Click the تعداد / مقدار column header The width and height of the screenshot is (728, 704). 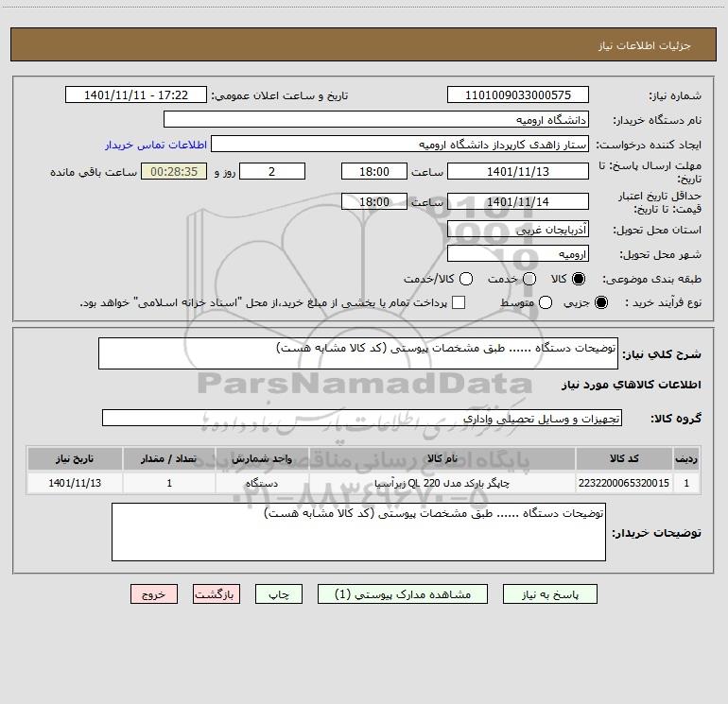[x=169, y=458]
